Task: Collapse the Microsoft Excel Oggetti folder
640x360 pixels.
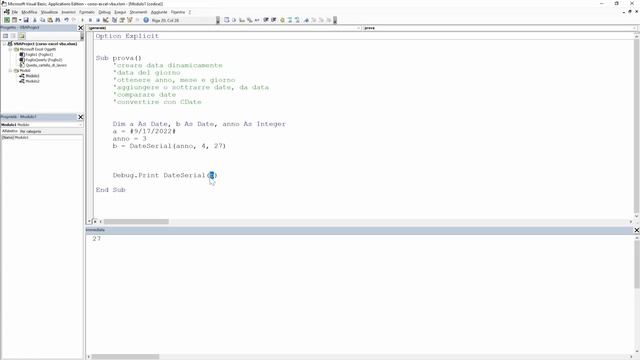Action: point(11,49)
